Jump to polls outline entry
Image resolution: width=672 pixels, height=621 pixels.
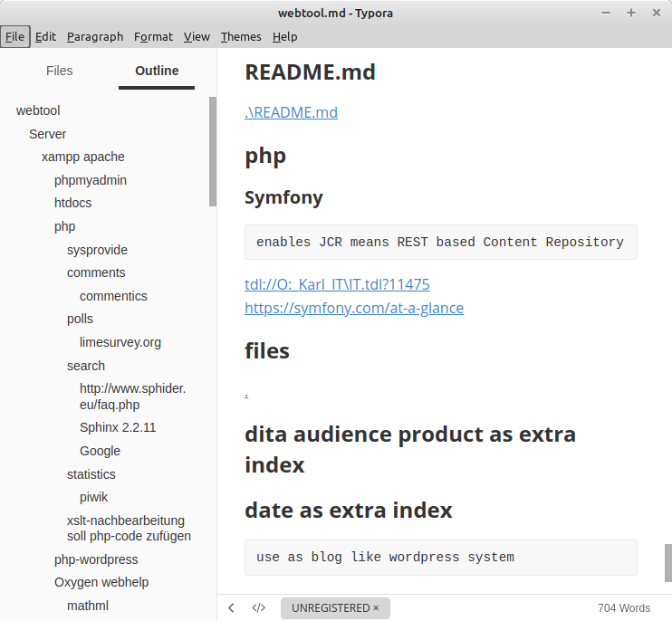(80, 319)
